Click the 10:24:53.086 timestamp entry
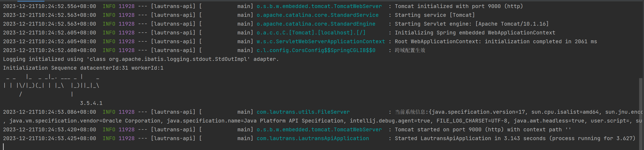 (x=50, y=112)
